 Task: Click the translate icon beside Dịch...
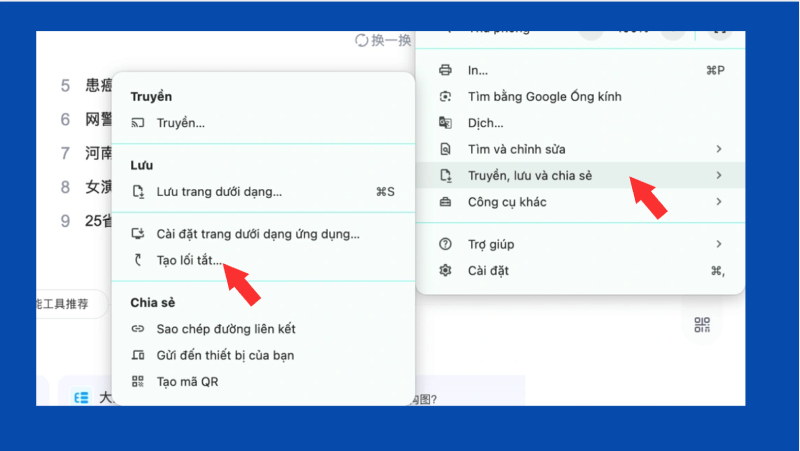(446, 123)
